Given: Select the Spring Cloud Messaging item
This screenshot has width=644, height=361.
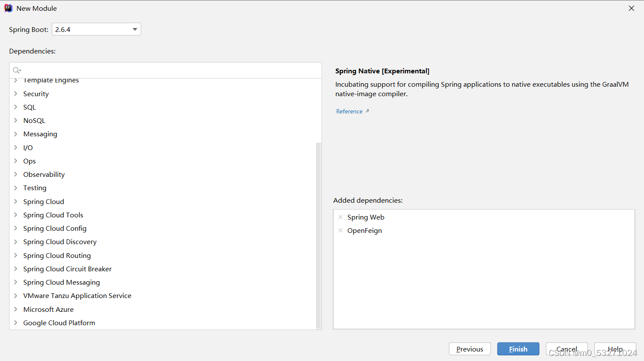Looking at the screenshot, I should click(62, 283).
